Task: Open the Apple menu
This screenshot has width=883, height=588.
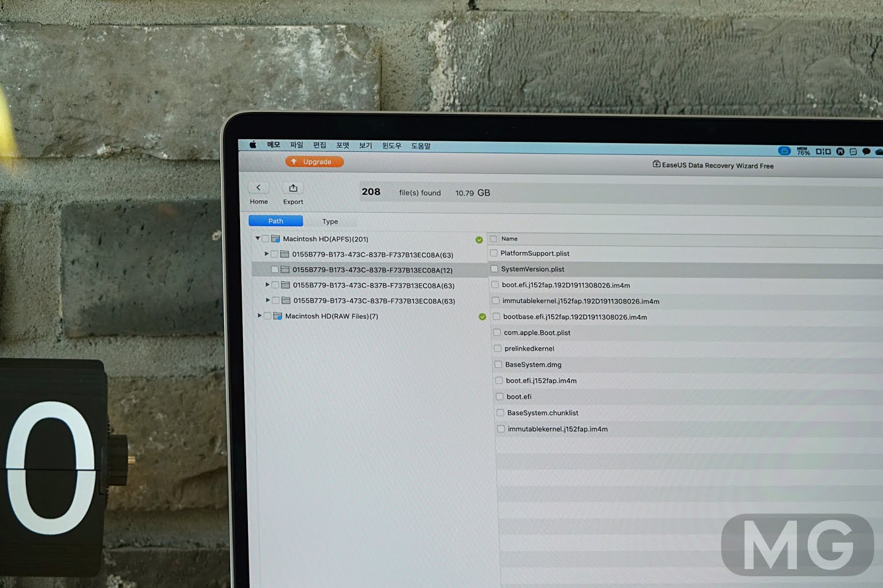Action: [253, 145]
